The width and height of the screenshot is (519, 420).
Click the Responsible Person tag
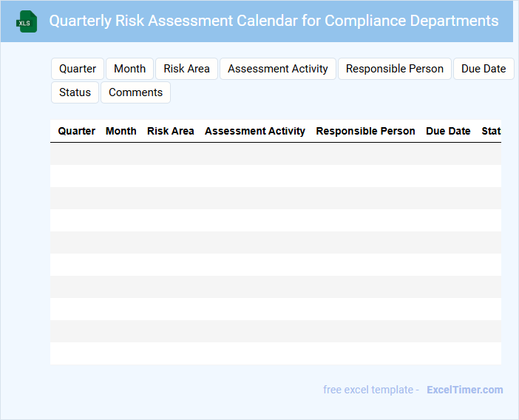[x=395, y=69]
